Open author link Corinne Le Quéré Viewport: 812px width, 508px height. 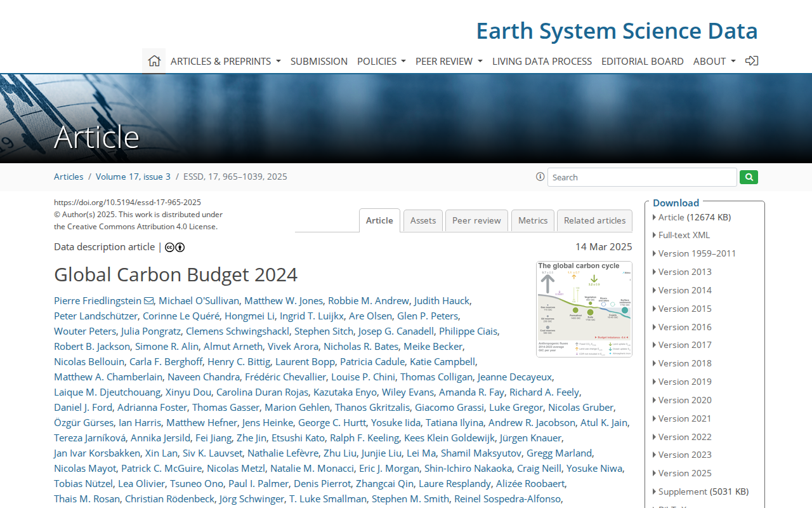point(181,316)
